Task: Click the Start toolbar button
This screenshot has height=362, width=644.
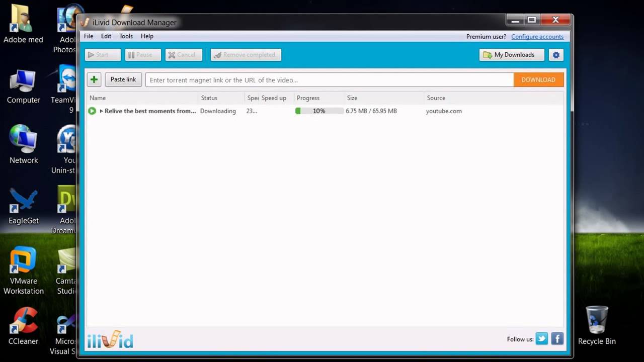Action: 103,55
